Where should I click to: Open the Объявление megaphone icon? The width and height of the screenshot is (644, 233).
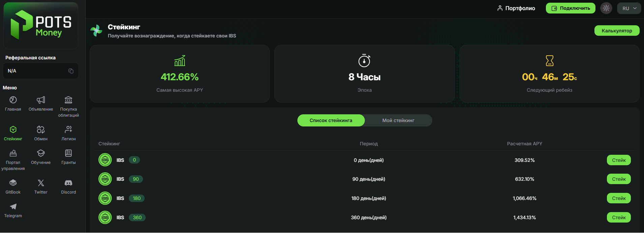tap(41, 100)
